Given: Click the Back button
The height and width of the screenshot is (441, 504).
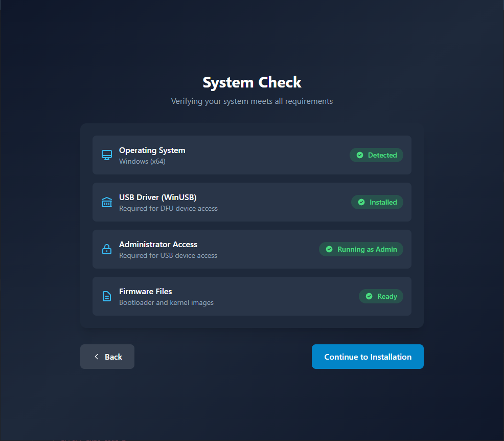Looking at the screenshot, I should 107,357.
